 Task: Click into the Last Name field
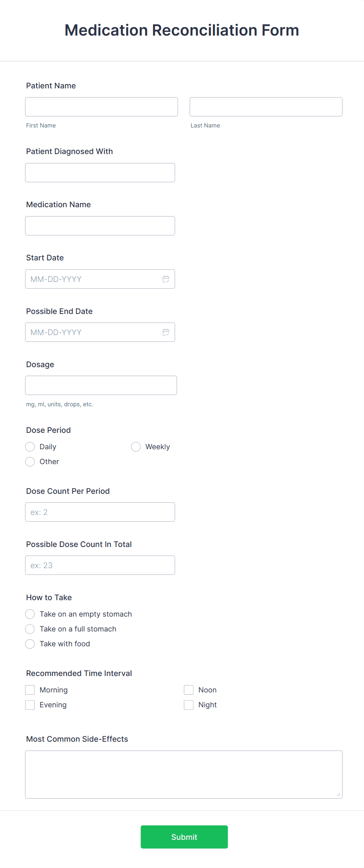point(266,106)
